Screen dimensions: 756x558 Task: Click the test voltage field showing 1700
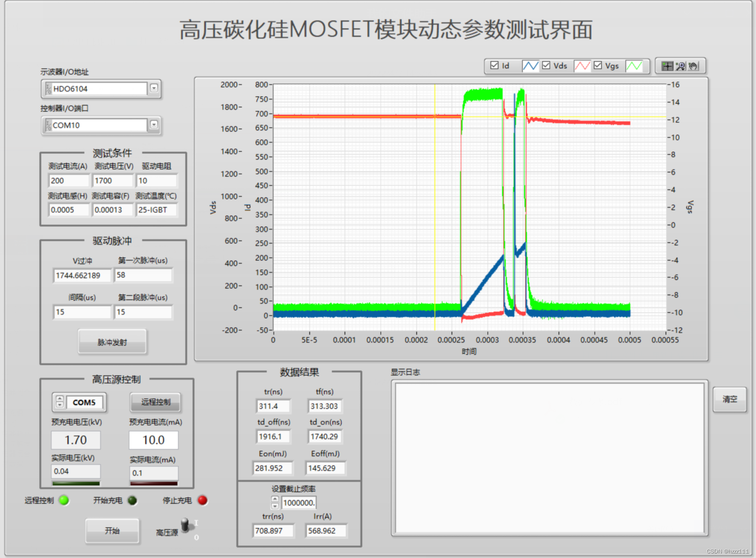click(113, 180)
